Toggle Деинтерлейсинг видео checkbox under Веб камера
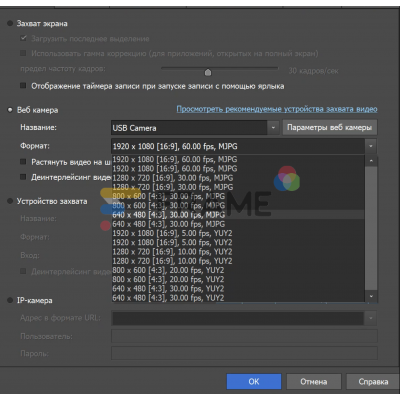The image size is (400, 400). click(x=23, y=177)
